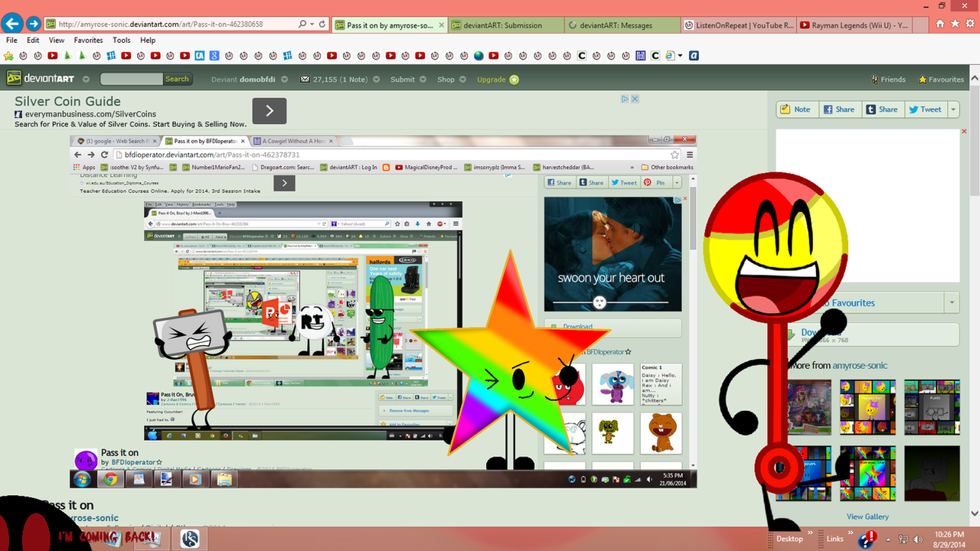Click the Silver Coin Guide ad title
This screenshot has height=551, width=980.
point(67,101)
